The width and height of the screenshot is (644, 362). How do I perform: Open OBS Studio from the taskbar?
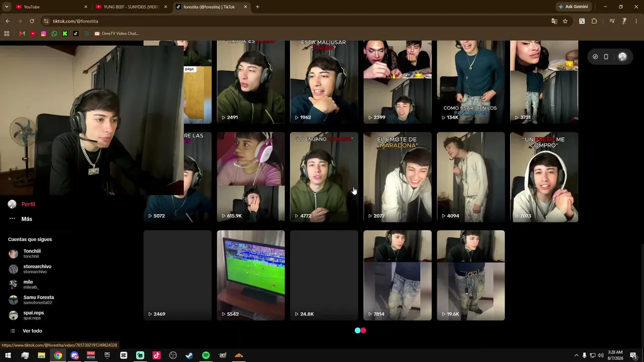click(173, 355)
